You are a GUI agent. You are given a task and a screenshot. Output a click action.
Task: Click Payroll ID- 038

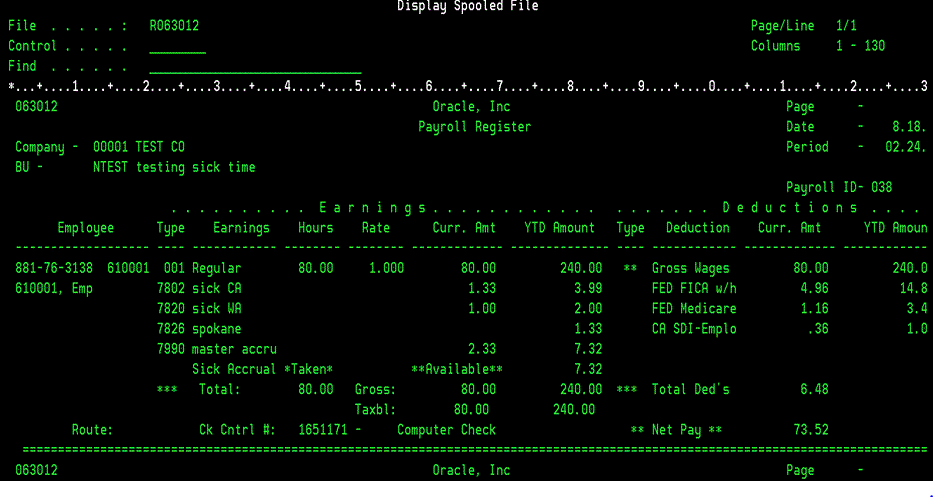click(839, 187)
